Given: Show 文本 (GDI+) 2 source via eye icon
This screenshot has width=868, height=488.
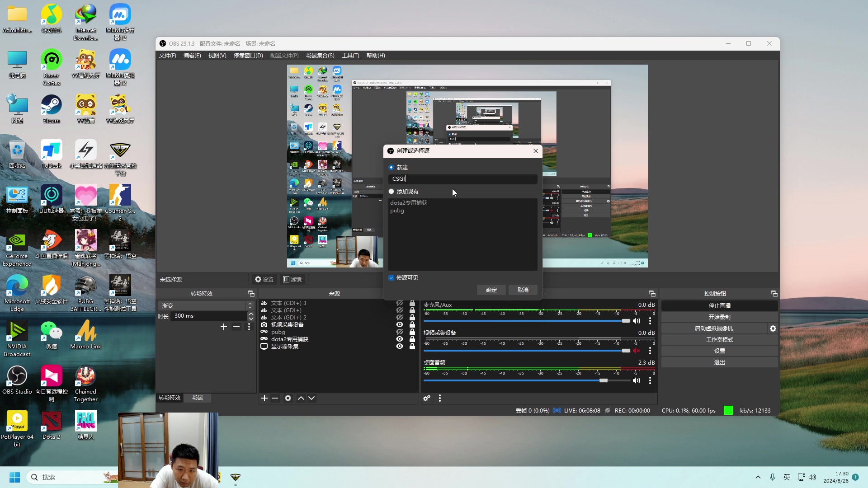Looking at the screenshot, I should pyautogui.click(x=400, y=318).
